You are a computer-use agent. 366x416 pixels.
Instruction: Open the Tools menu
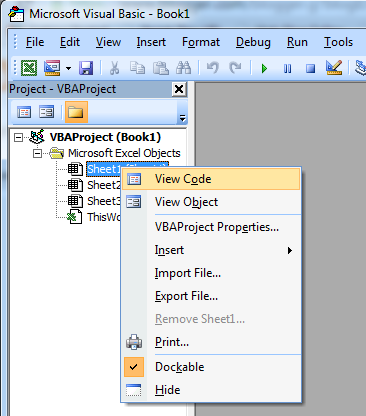click(x=338, y=42)
